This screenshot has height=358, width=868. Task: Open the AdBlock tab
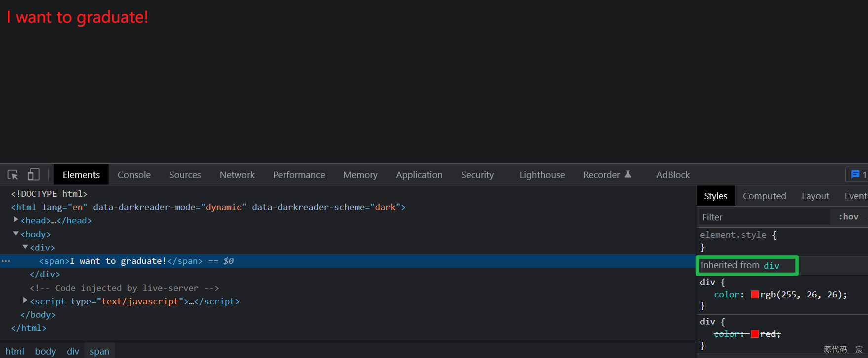673,175
